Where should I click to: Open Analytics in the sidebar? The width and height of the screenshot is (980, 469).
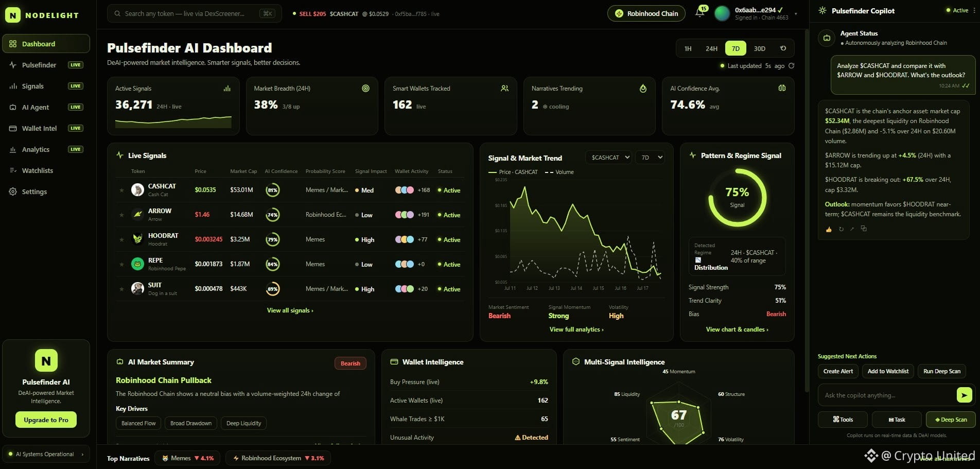(x=46, y=149)
